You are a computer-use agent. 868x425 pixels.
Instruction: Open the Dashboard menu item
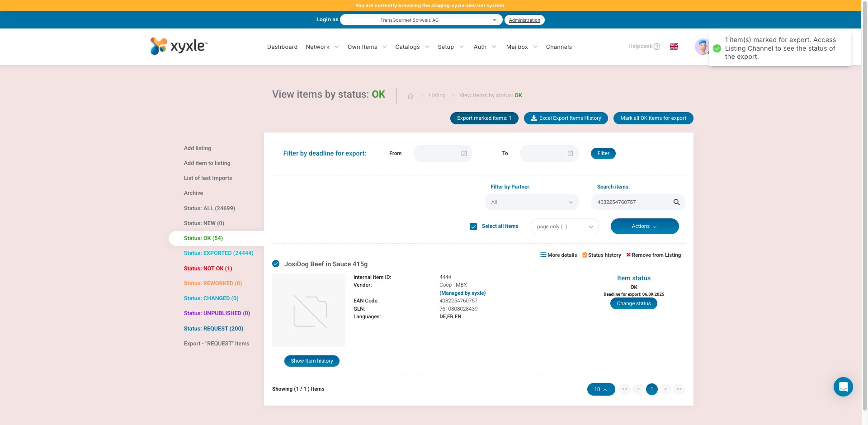(282, 47)
